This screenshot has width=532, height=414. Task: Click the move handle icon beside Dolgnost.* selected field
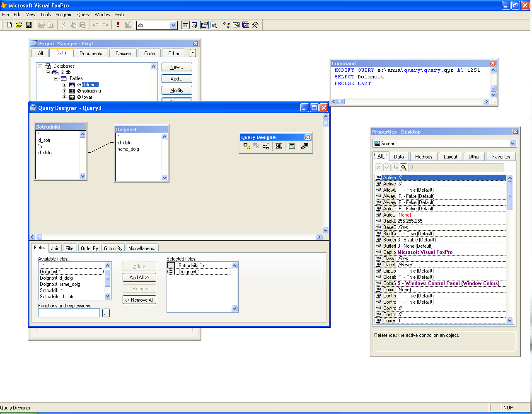[171, 272]
